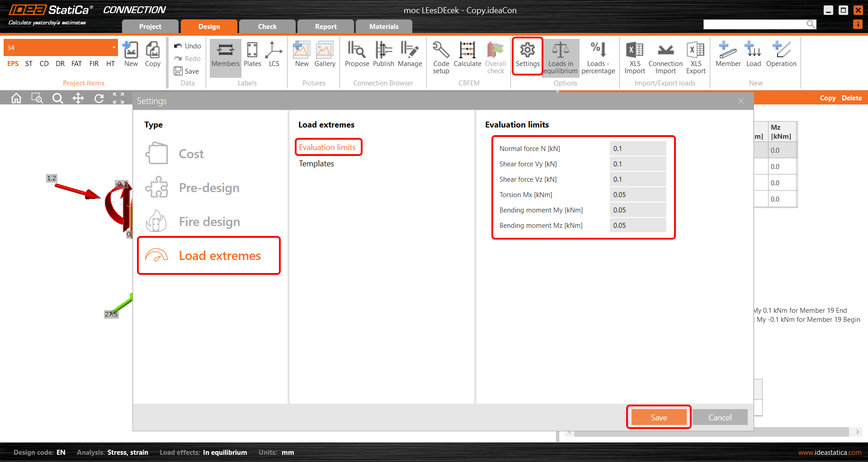Image resolution: width=868 pixels, height=462 pixels.
Task: Add a new Member with the ribbon icon
Action: pyautogui.click(x=728, y=55)
